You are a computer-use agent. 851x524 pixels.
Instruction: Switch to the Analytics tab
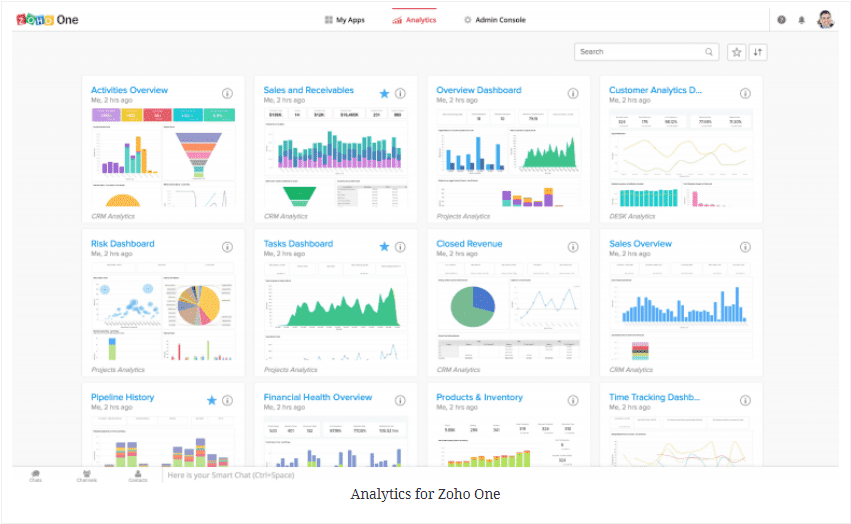tap(414, 20)
